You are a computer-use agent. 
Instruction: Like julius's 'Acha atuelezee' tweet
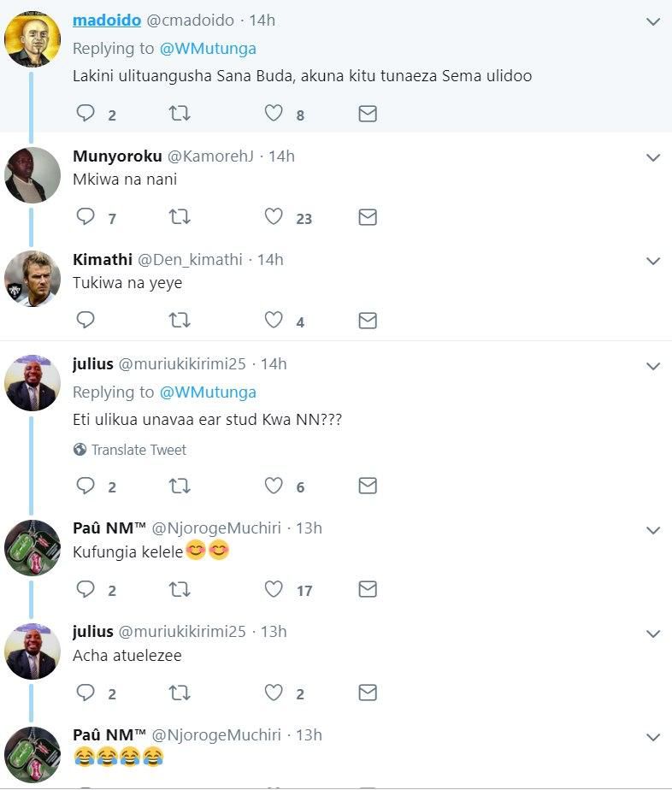274,693
